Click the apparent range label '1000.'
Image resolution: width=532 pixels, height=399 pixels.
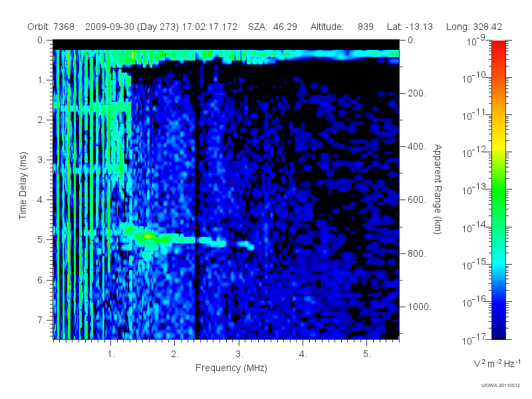[x=420, y=307]
